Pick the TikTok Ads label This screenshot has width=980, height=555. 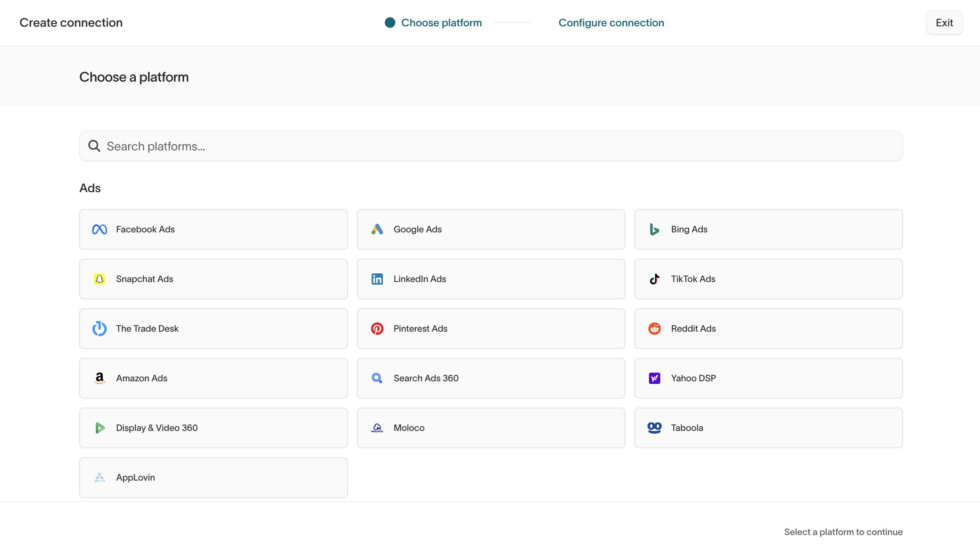pyautogui.click(x=693, y=279)
